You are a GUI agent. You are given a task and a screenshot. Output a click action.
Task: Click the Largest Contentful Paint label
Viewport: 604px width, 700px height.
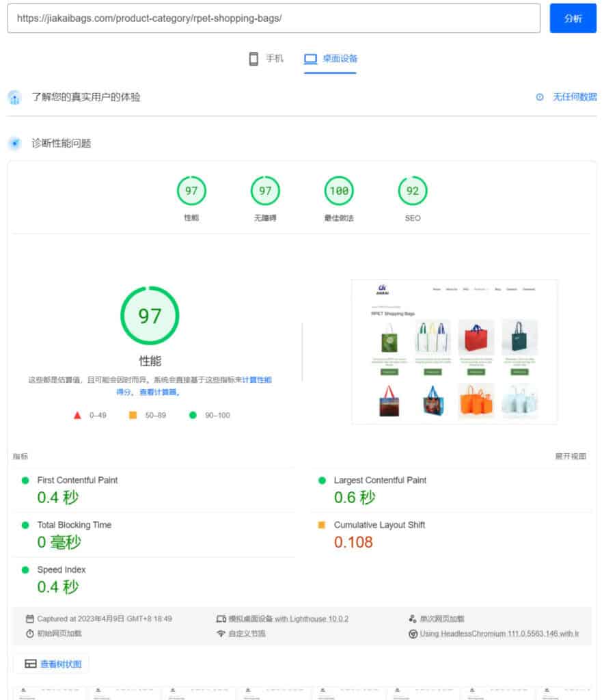tap(380, 481)
